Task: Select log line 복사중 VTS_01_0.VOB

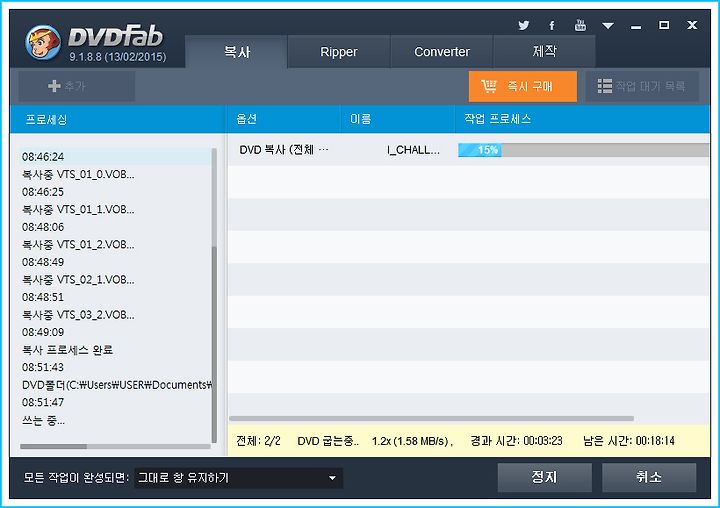Action: [78, 175]
